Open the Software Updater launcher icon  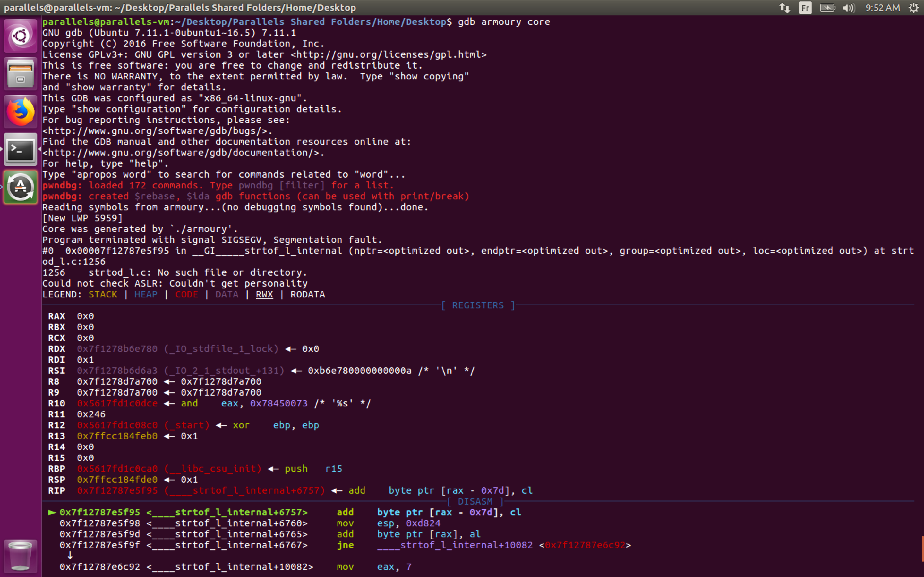pyautogui.click(x=20, y=187)
